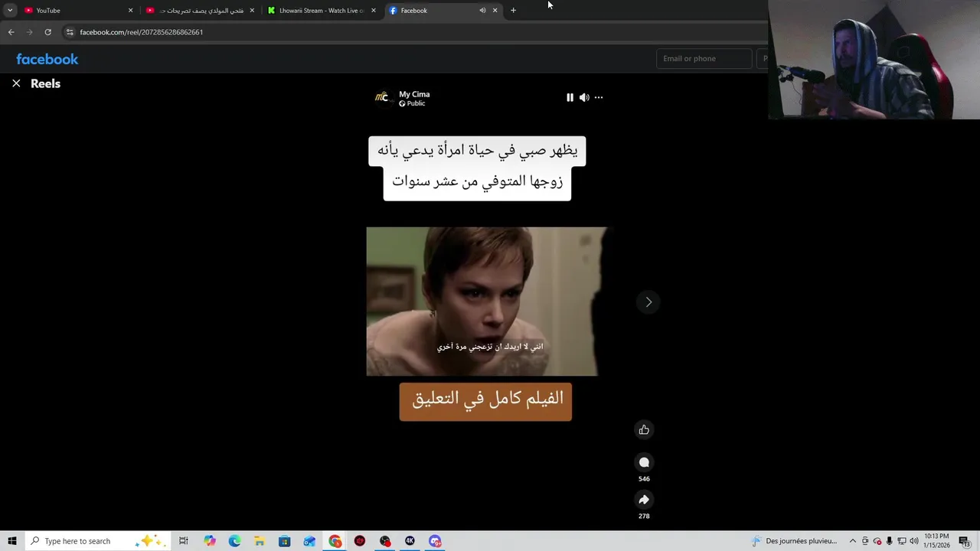Switch to the Lhowarii Stream tab
980x551 pixels.
(x=322, y=10)
